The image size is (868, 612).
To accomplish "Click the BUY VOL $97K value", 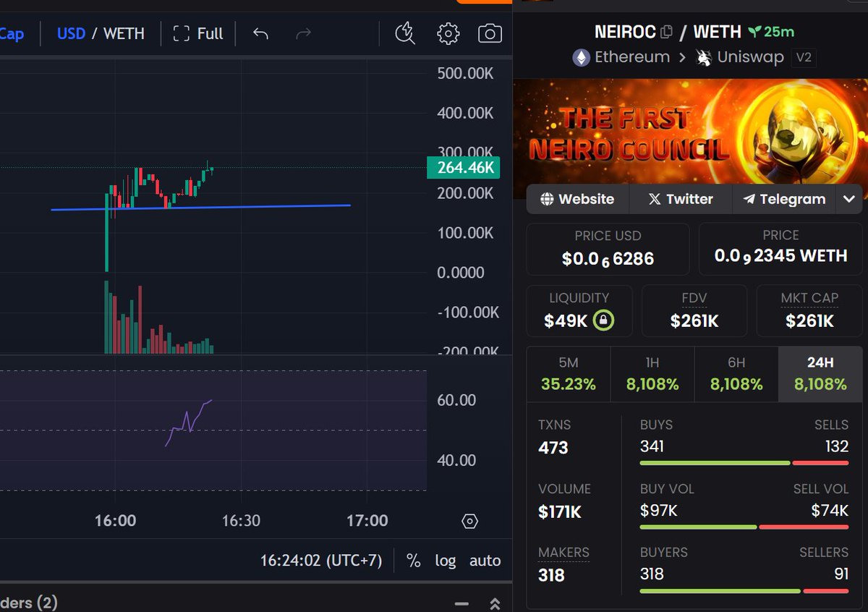I will (659, 510).
